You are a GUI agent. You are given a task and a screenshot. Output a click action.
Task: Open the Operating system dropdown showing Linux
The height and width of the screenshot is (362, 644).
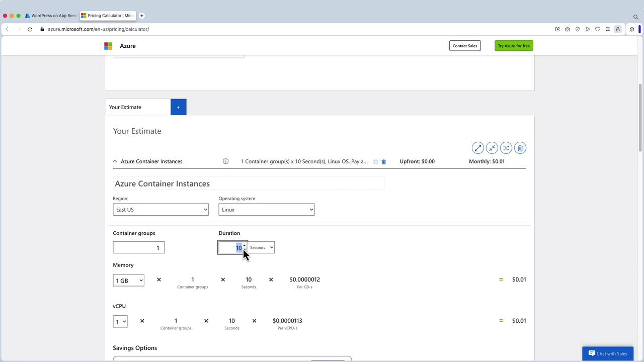click(x=266, y=210)
